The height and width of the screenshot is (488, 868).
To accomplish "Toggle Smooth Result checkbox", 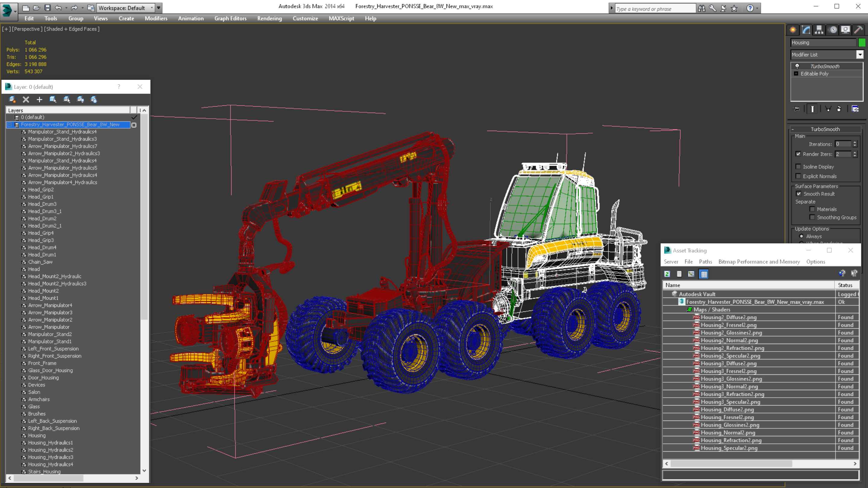I will pyautogui.click(x=799, y=194).
